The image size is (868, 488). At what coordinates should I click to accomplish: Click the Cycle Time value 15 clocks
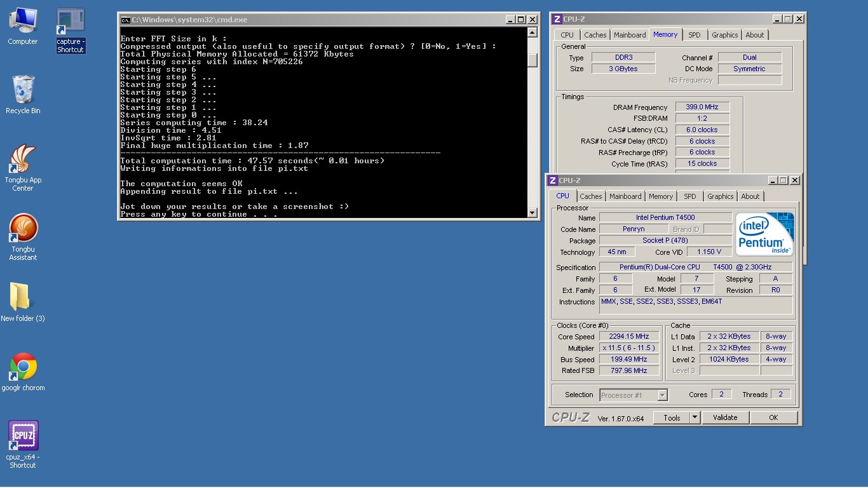coord(702,163)
